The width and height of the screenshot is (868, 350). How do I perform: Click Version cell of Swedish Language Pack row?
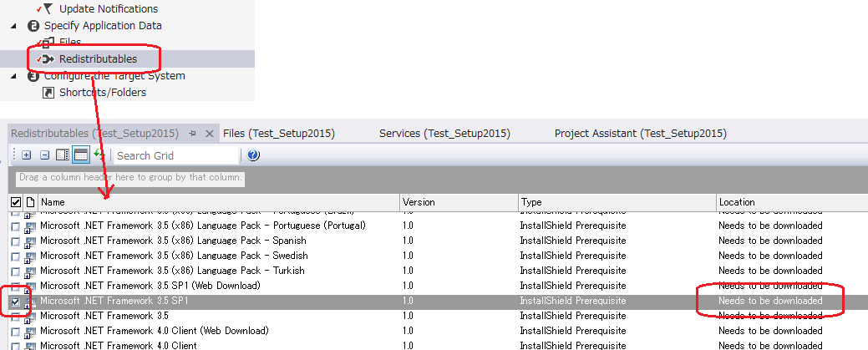pos(459,256)
